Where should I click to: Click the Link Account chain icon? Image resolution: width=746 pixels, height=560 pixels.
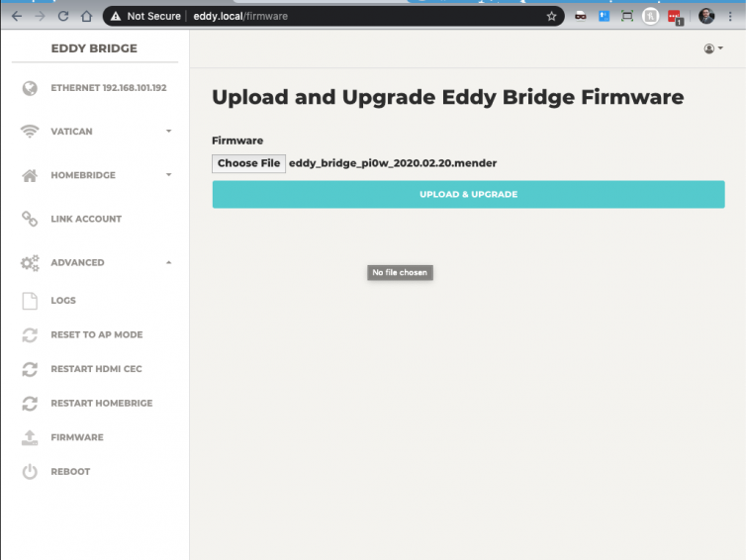(30, 219)
